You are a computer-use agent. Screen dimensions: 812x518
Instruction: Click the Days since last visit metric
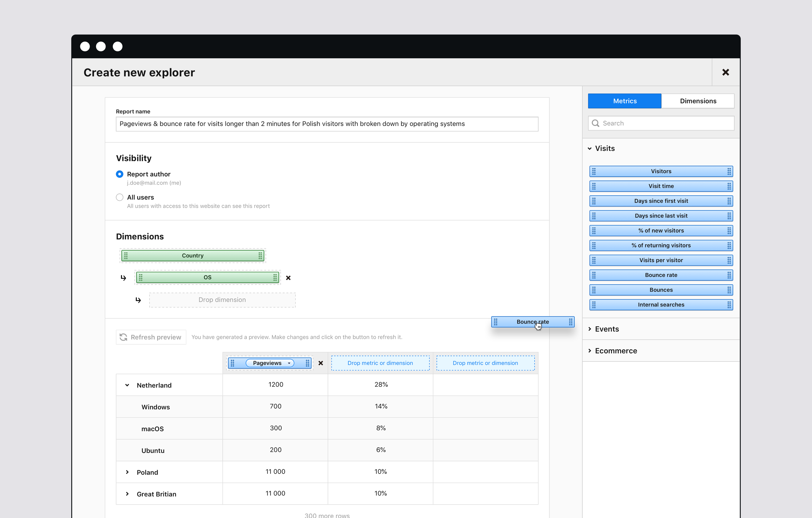(x=661, y=216)
